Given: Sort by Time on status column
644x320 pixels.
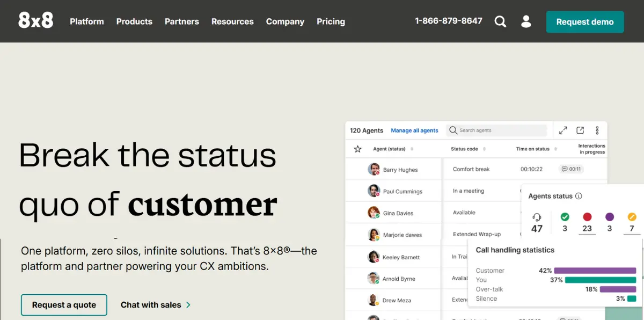Looking at the screenshot, I should 536,149.
